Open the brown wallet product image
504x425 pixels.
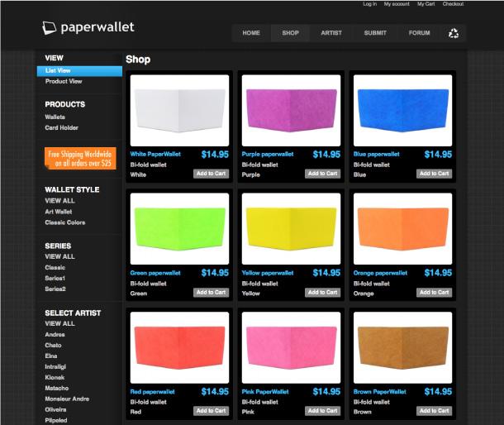point(402,347)
